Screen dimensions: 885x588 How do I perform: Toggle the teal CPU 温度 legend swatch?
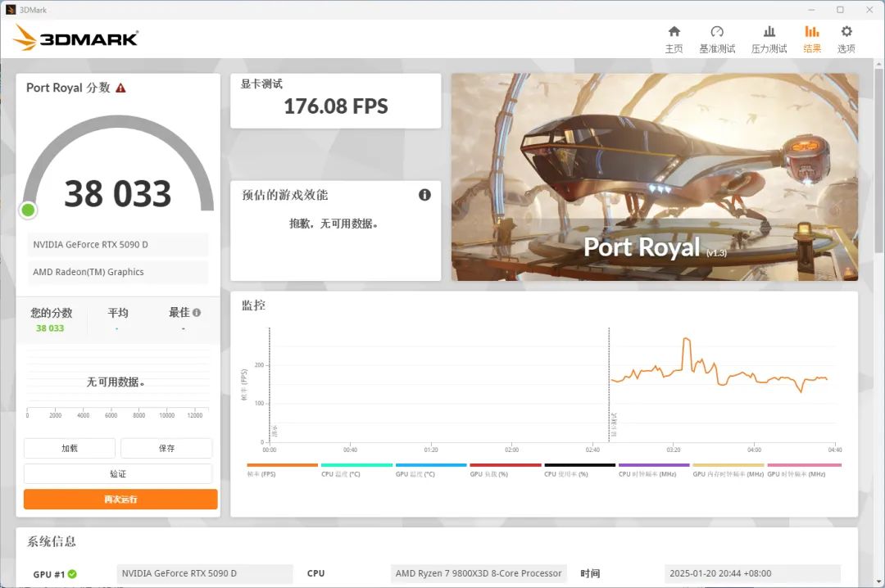356,465
